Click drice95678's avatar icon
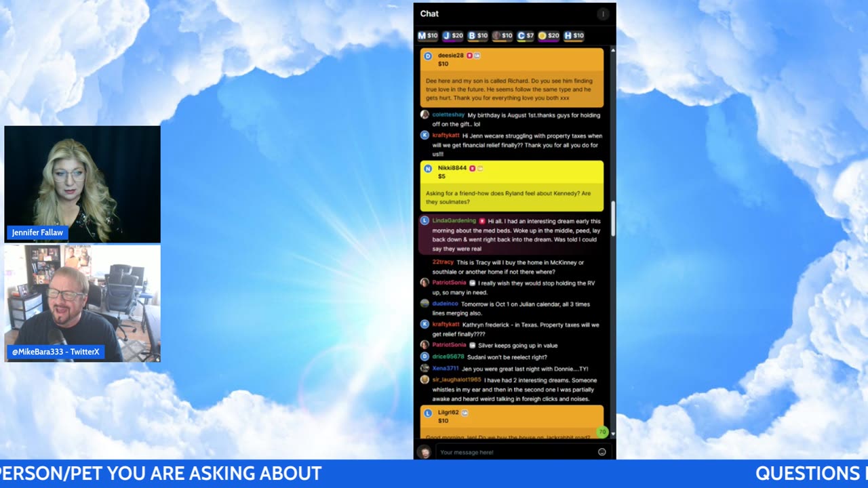The width and height of the screenshot is (868, 488). [x=425, y=356]
